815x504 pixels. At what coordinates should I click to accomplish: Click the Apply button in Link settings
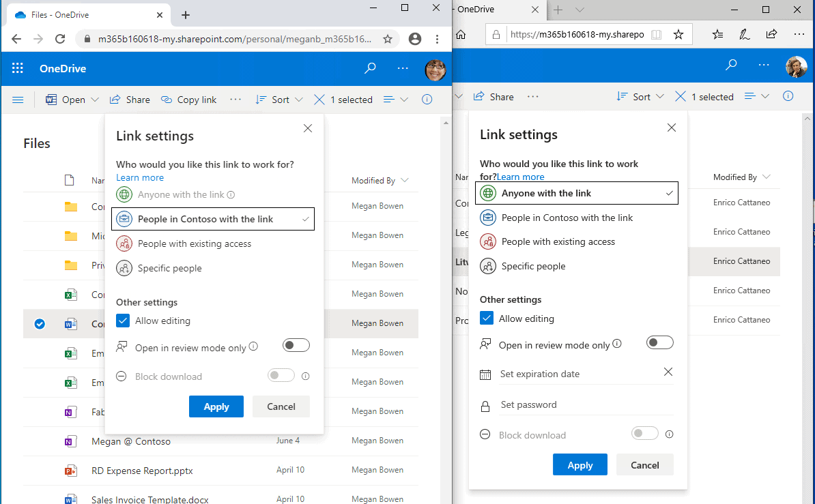[x=216, y=406]
